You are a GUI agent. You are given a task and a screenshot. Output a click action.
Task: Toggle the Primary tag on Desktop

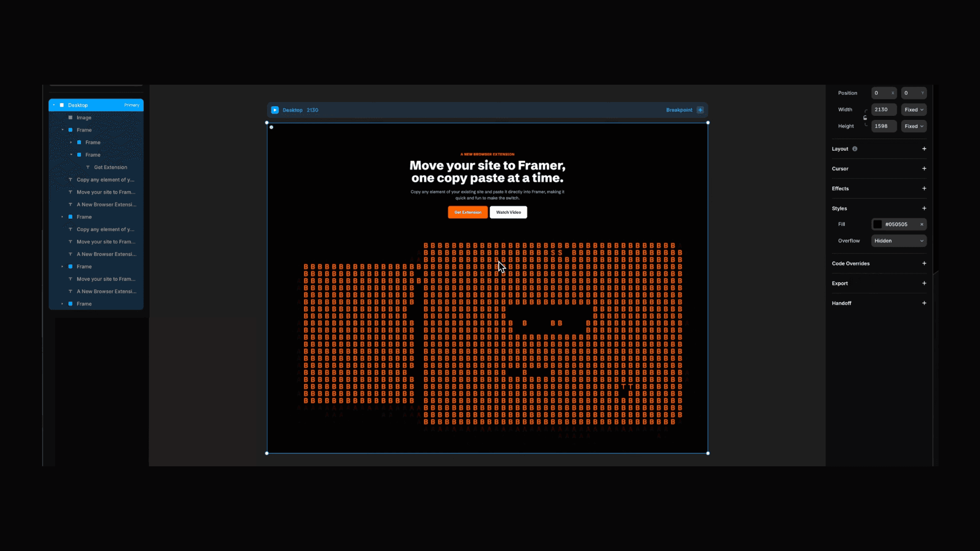click(131, 105)
